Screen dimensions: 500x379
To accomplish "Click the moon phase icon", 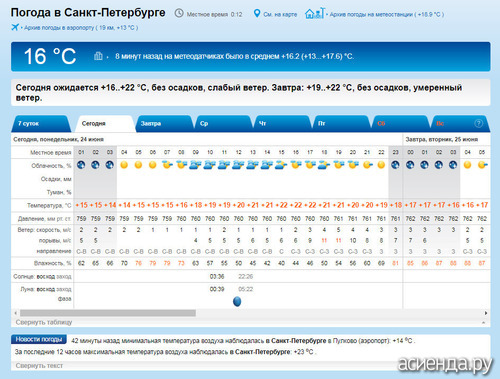I will [x=237, y=301].
